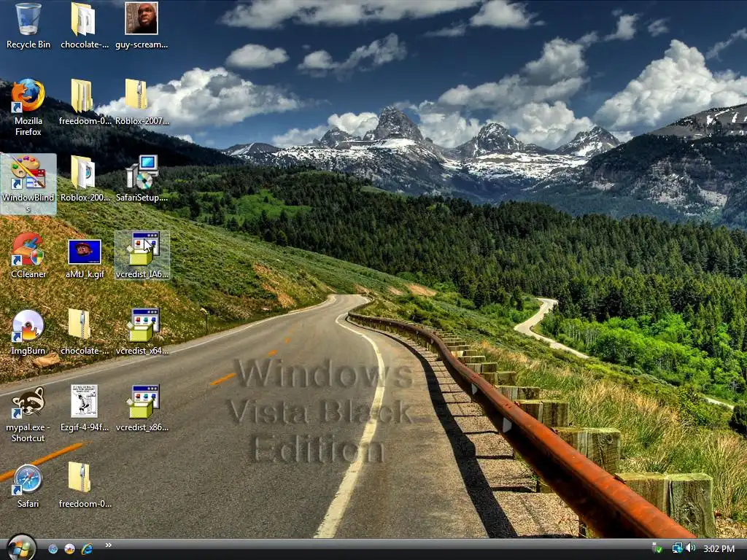
Task: Open the Windows Start orb
Action: coord(21,548)
